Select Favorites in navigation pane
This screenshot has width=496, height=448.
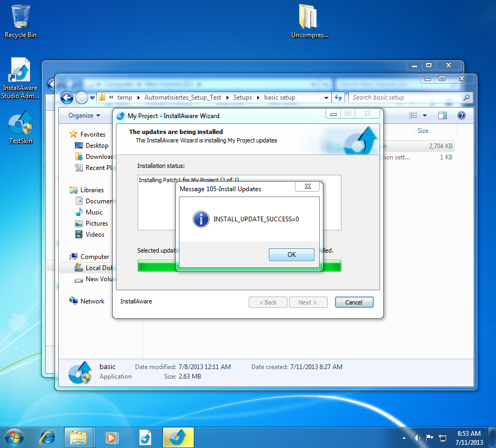click(87, 134)
